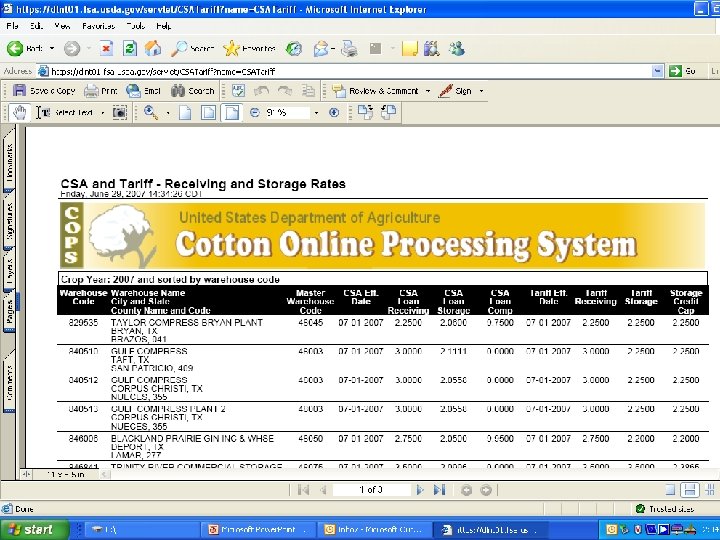
Task: Open the address bar dropdown arrow
Action: point(660,71)
